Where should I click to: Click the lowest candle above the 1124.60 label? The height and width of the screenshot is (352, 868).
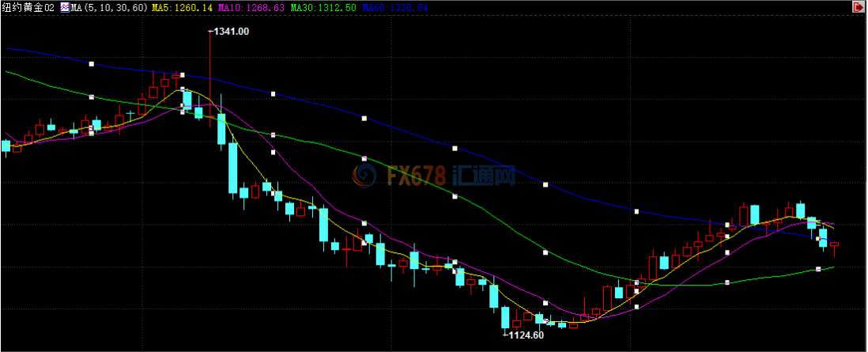[x=505, y=317]
